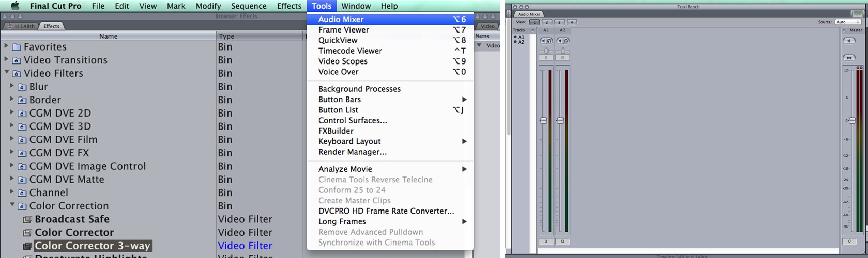Expand the Channel bin
Screen dimensions: 868x258
[x=12, y=192]
